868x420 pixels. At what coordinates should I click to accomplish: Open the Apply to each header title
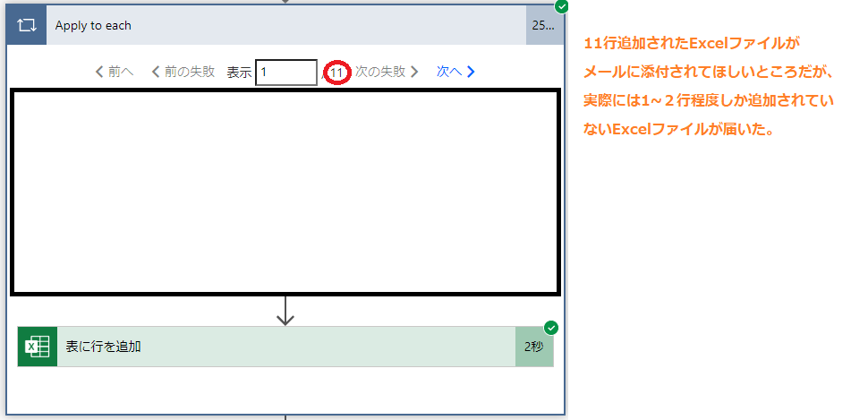(93, 25)
